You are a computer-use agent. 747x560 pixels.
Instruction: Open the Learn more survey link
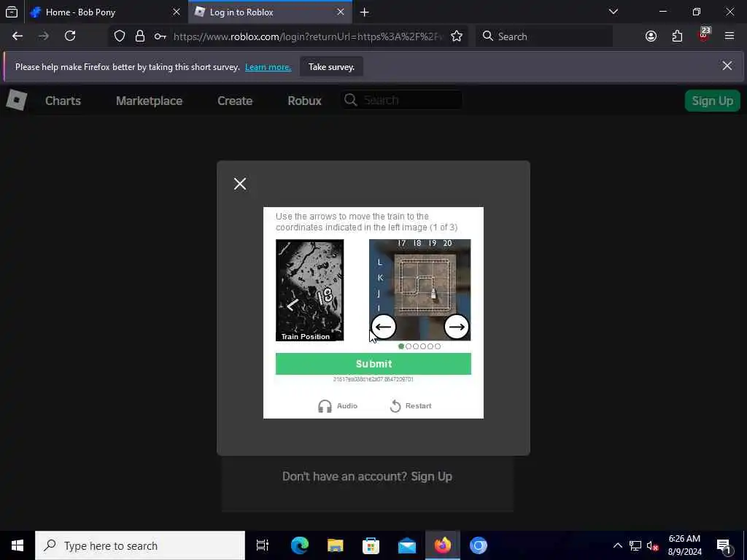[268, 67]
